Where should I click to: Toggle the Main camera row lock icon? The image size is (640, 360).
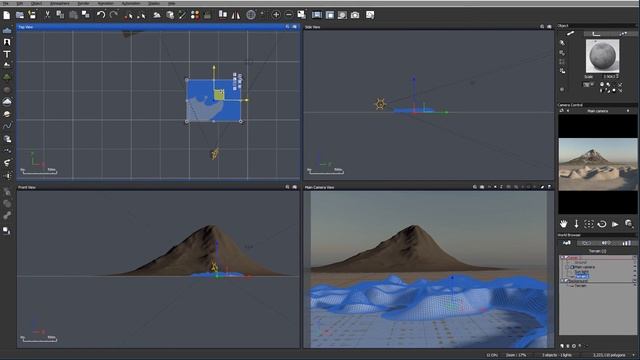634,267
